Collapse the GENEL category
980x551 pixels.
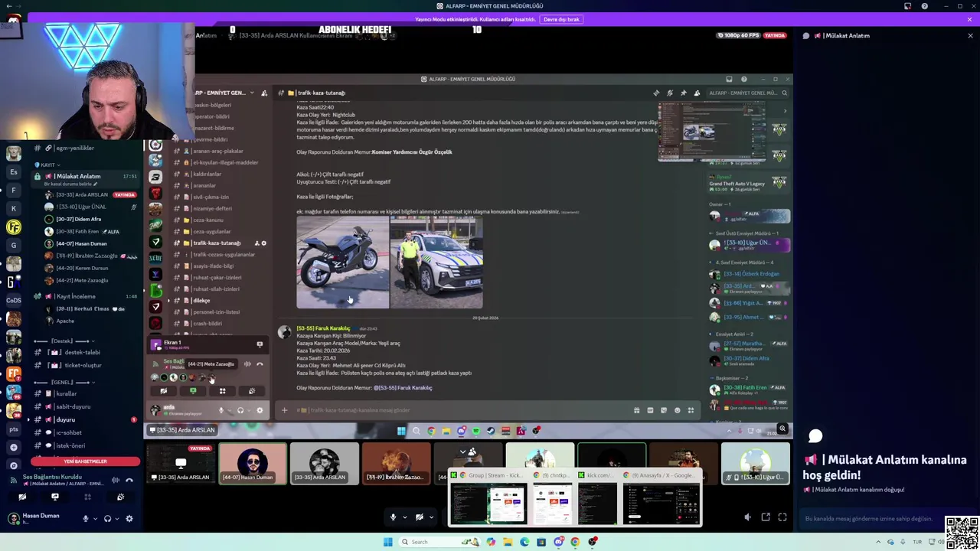click(x=63, y=382)
